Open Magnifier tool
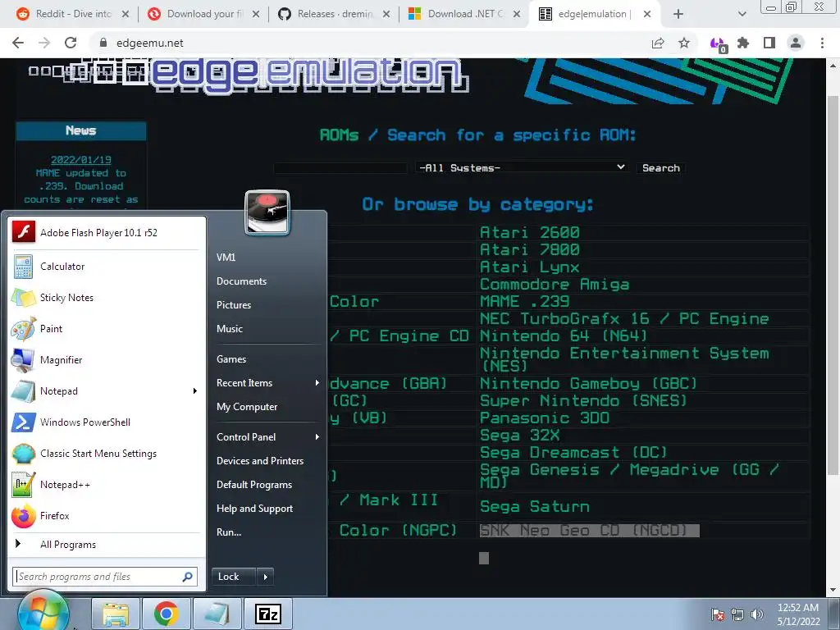The image size is (840, 630). pyautogui.click(x=107, y=359)
